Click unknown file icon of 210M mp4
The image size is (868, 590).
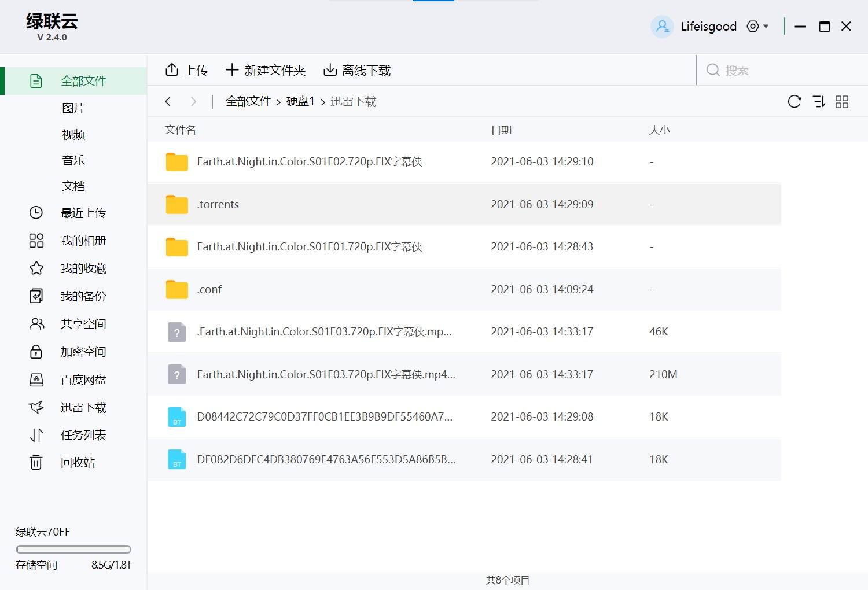[177, 374]
